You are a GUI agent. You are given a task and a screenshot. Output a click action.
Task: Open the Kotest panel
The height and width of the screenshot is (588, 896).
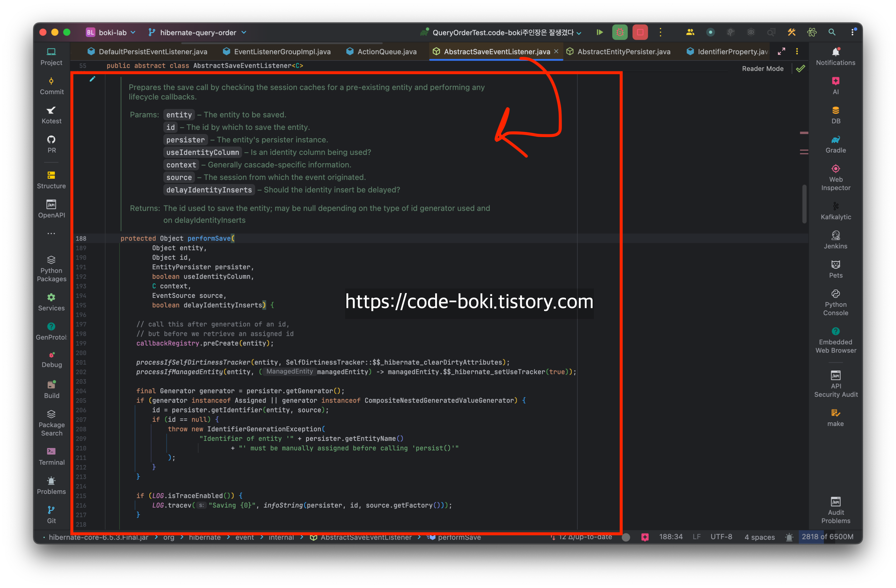tap(52, 115)
